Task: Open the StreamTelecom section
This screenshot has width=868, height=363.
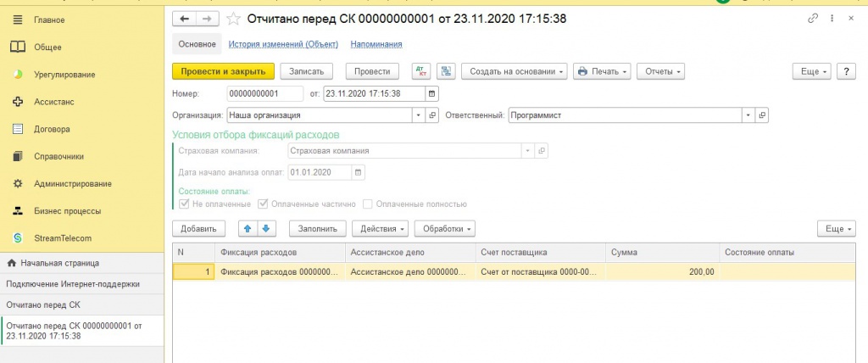Action: tap(63, 238)
